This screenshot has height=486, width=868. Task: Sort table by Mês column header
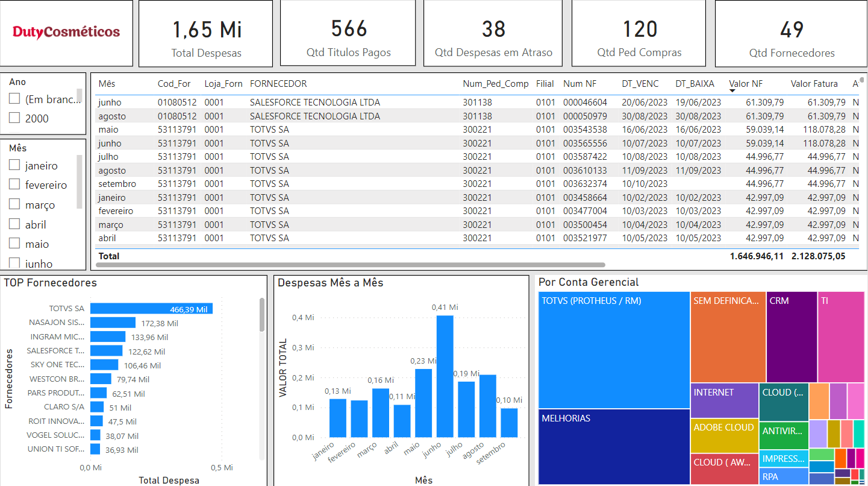point(107,84)
